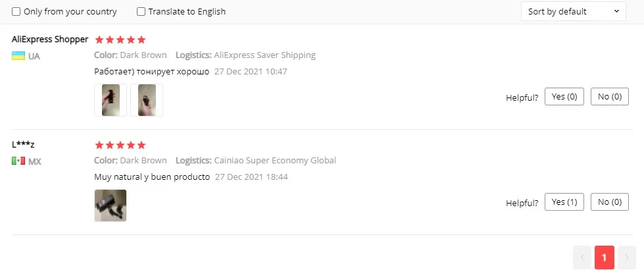Enable the Only from your country checkbox

[16, 12]
